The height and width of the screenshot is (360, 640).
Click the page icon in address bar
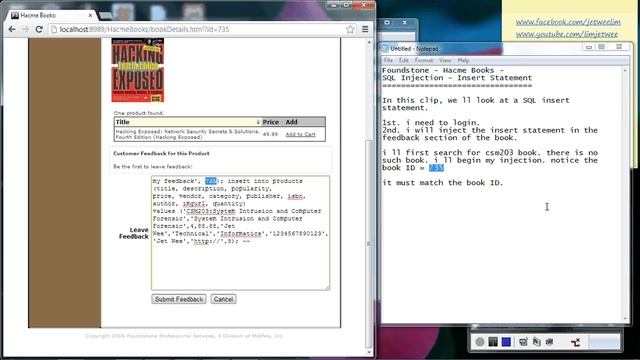click(x=54, y=29)
